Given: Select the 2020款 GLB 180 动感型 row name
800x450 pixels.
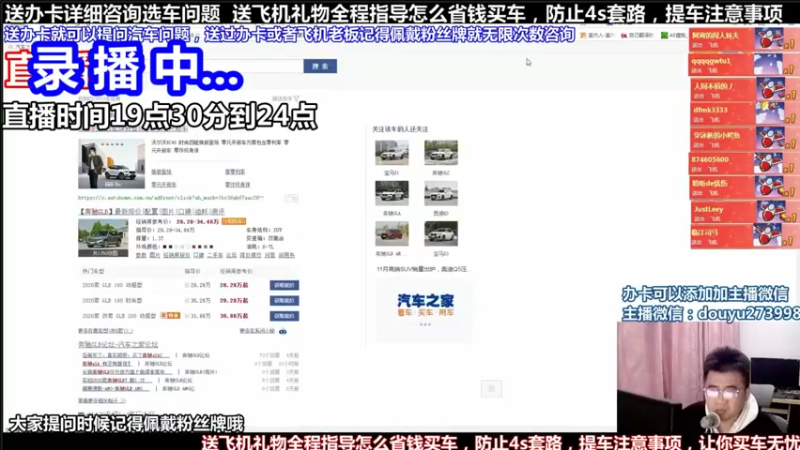Looking at the screenshot, I should [x=112, y=285].
